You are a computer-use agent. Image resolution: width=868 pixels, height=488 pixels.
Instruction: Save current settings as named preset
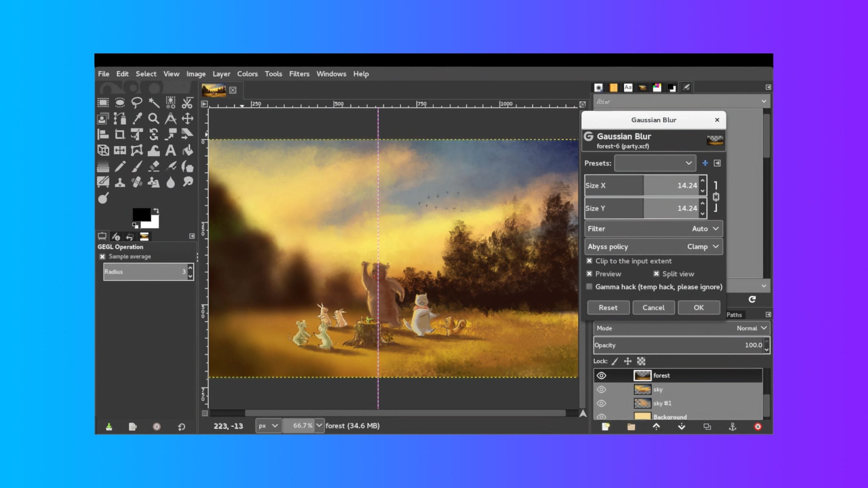coord(705,163)
